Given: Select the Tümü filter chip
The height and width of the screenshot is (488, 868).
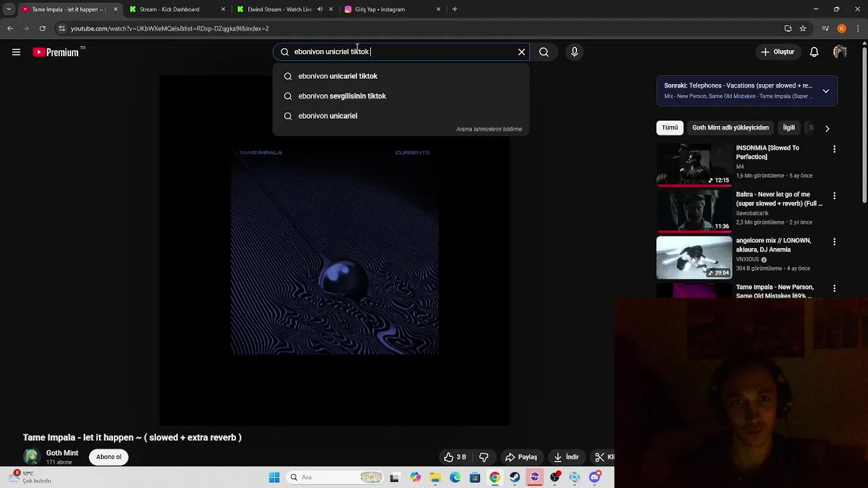Looking at the screenshot, I should tap(670, 127).
